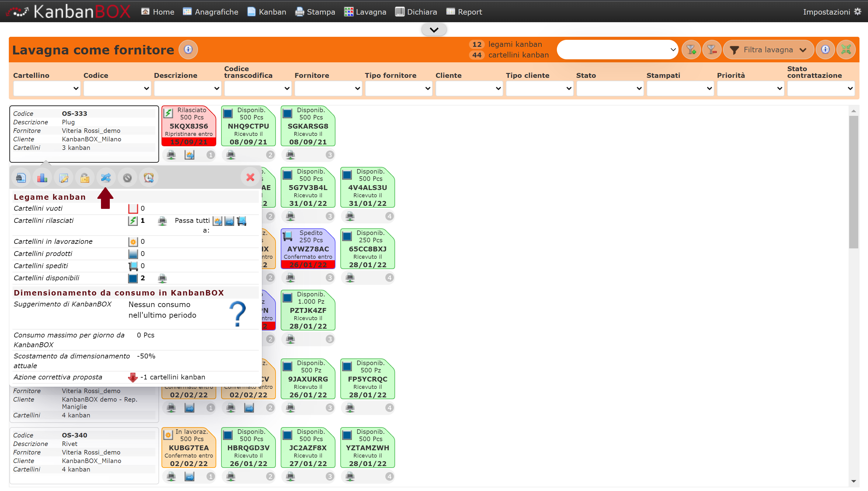The width and height of the screenshot is (868, 491).
Task: Click the alarm clock icon in popup
Action: click(x=148, y=177)
